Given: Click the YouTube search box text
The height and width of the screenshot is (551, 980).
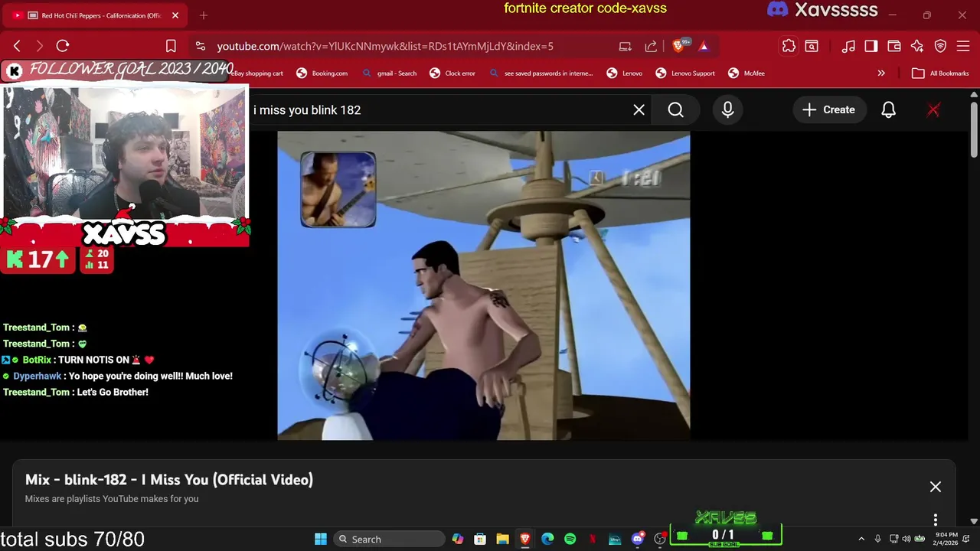Looking at the screenshot, I should click(x=307, y=110).
